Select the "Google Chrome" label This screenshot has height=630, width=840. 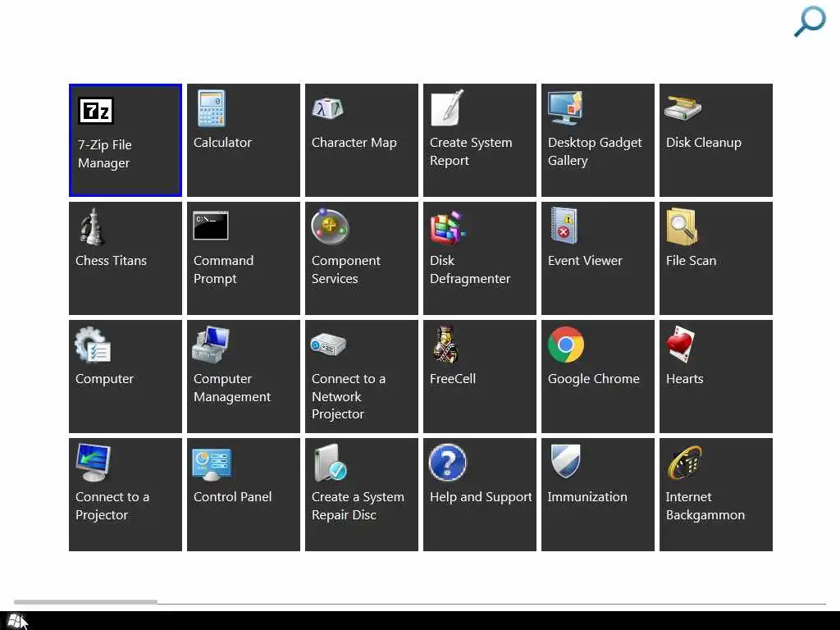594,379
